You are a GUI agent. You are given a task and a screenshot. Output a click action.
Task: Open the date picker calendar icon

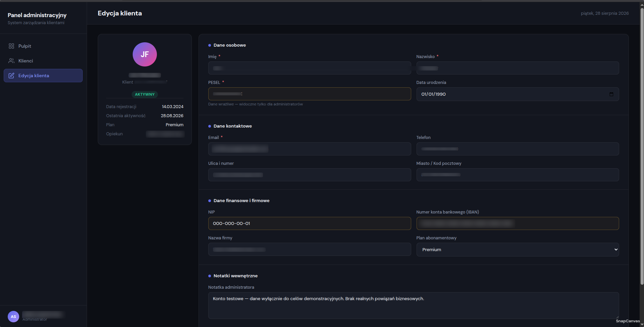[611, 94]
